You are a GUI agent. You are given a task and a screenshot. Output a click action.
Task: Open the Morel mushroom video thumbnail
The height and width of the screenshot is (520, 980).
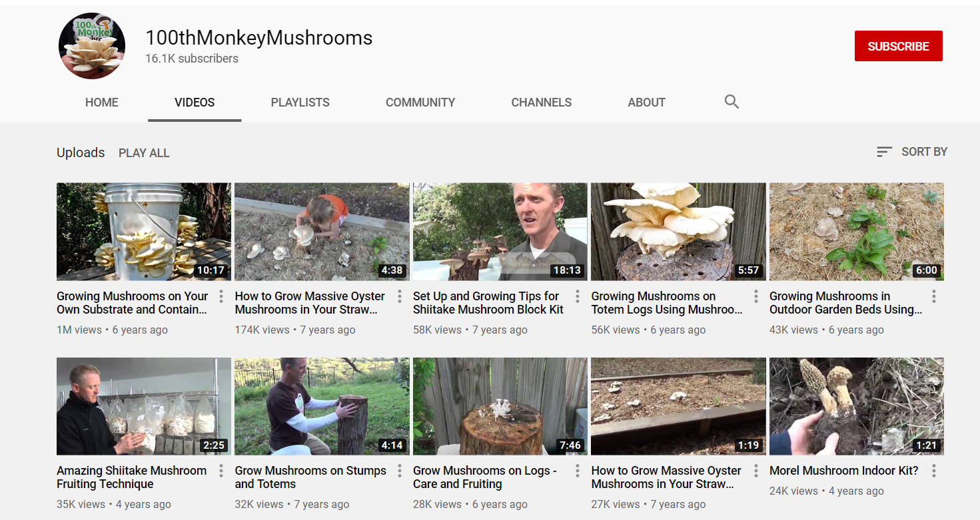pyautogui.click(x=857, y=406)
